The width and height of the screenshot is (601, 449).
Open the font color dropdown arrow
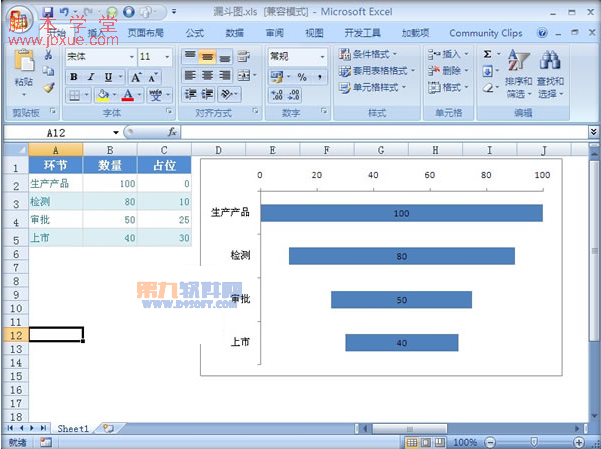pyautogui.click(x=139, y=95)
